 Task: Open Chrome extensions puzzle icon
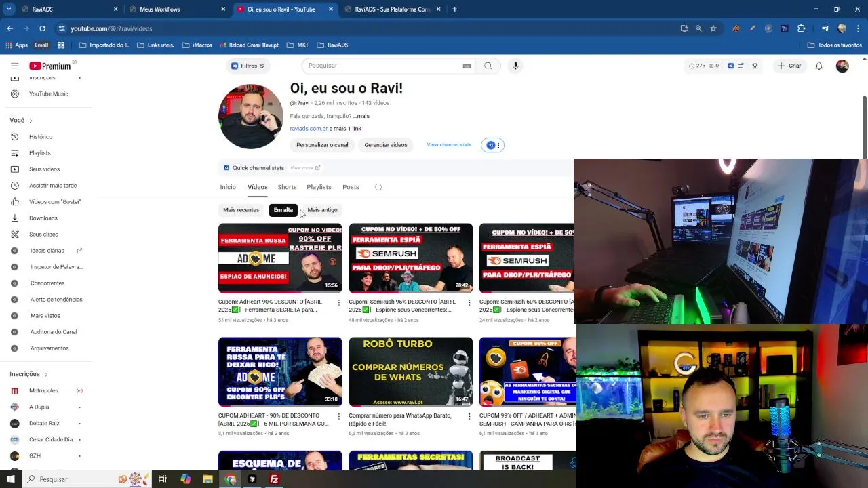click(x=802, y=28)
